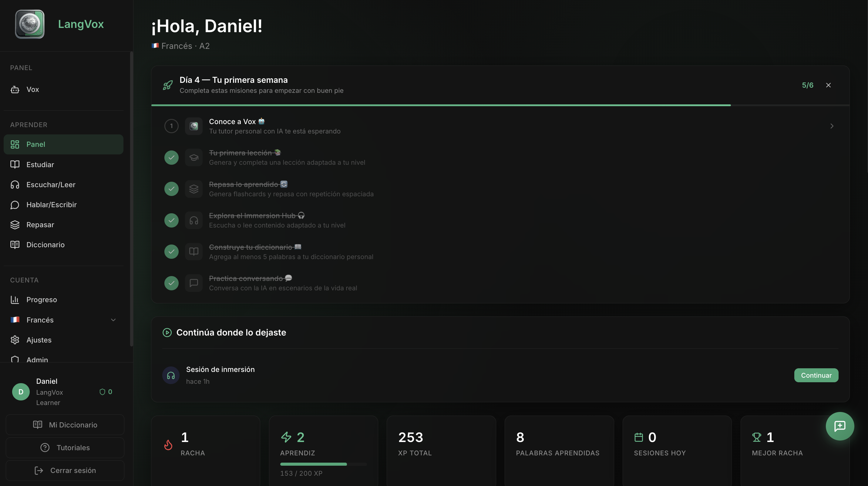Click trophy icon in Mejor Racha
The width and height of the screenshot is (868, 486).
tap(756, 437)
